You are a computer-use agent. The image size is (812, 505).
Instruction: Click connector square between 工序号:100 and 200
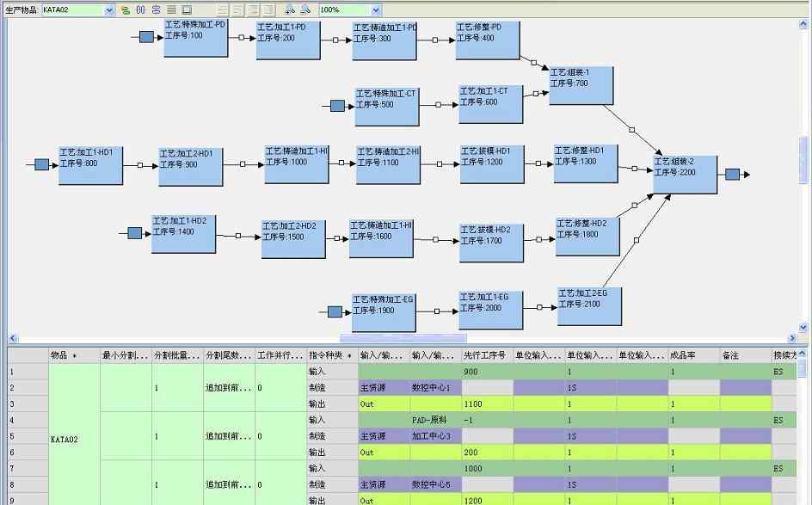click(242, 37)
